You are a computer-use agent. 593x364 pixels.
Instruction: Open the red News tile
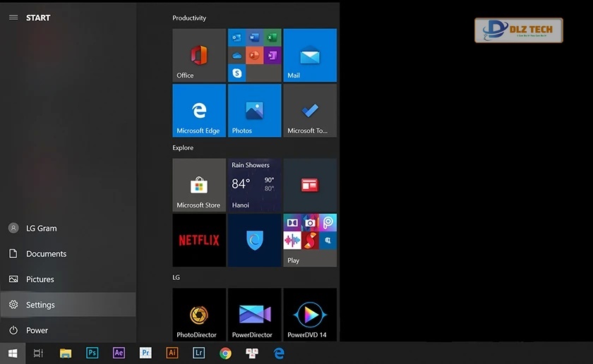pyautogui.click(x=310, y=185)
